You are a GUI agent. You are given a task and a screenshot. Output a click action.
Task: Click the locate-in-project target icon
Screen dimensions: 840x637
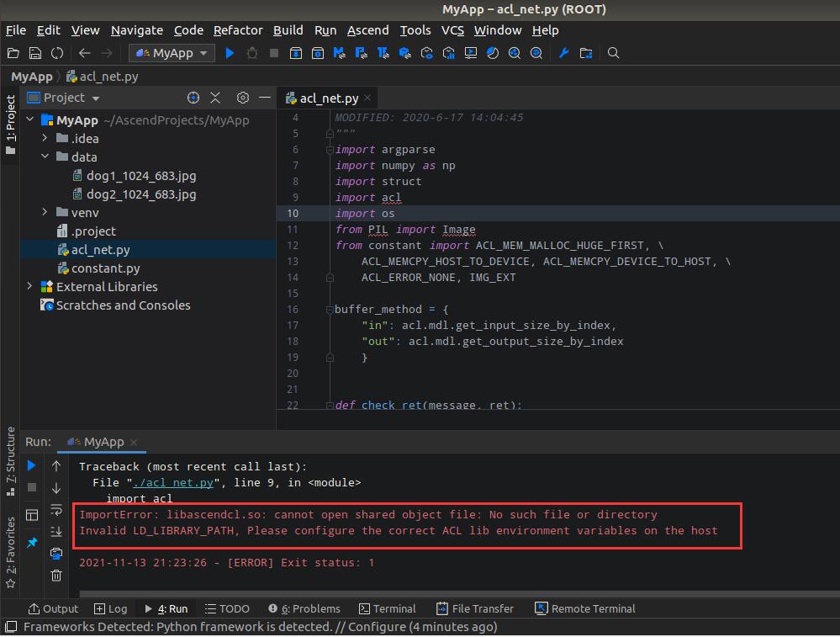coord(193,98)
